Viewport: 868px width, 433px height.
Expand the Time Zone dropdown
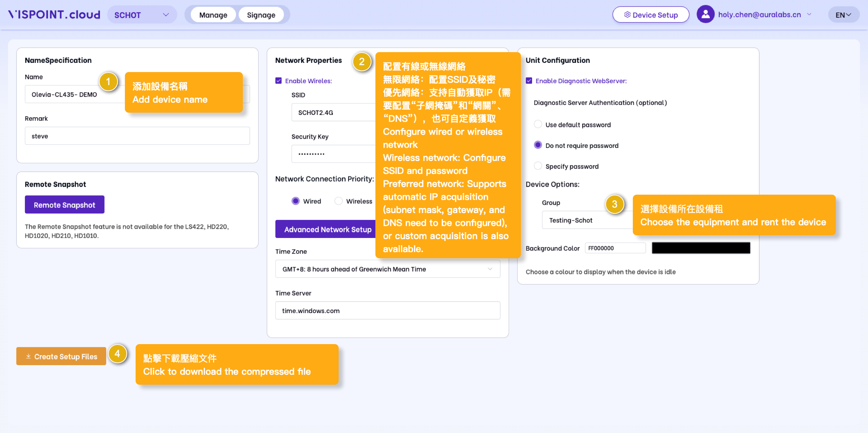[x=387, y=269]
